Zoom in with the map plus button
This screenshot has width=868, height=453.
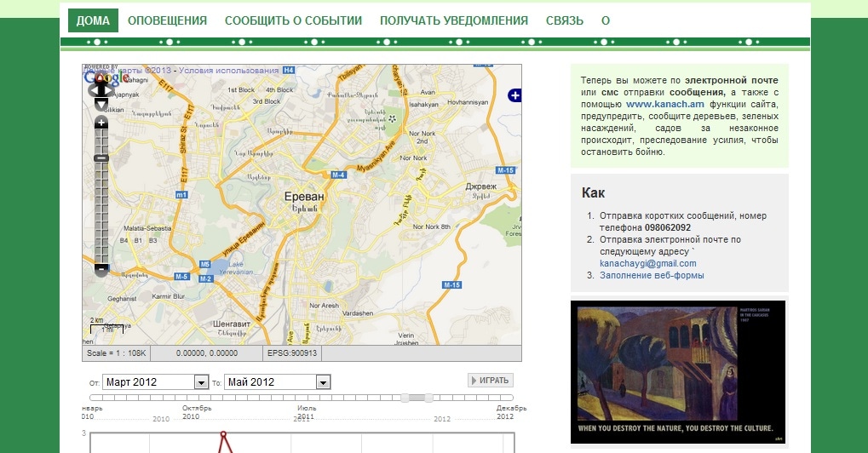coord(101,123)
